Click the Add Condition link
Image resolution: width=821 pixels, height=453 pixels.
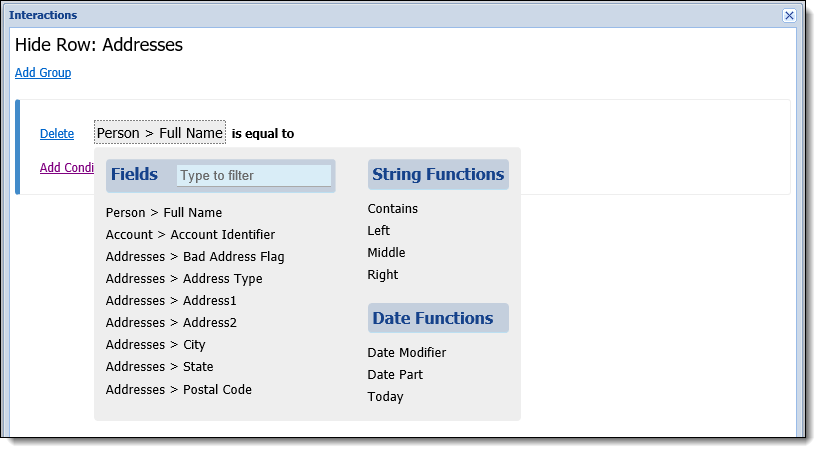(67, 168)
